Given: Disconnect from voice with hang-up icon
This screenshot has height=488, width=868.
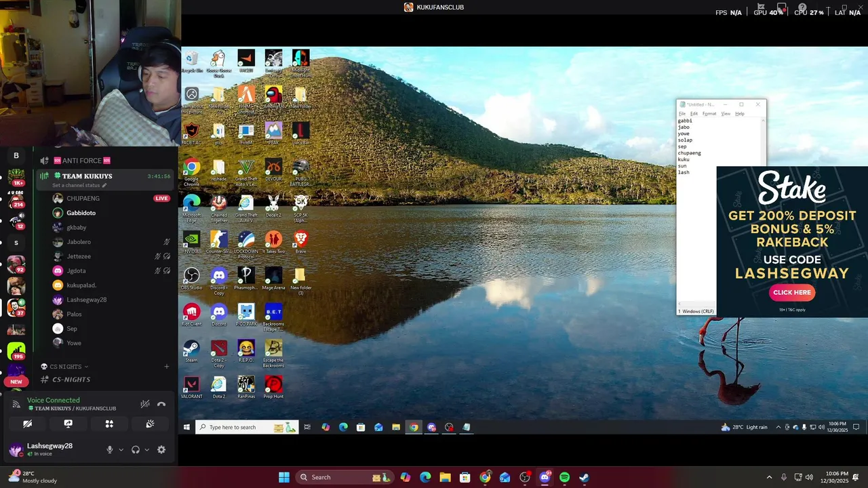Looking at the screenshot, I should click(161, 404).
